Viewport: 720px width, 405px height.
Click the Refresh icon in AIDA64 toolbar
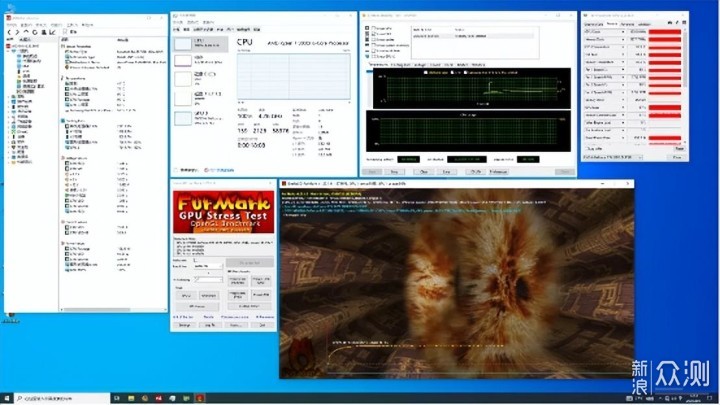coord(34,32)
